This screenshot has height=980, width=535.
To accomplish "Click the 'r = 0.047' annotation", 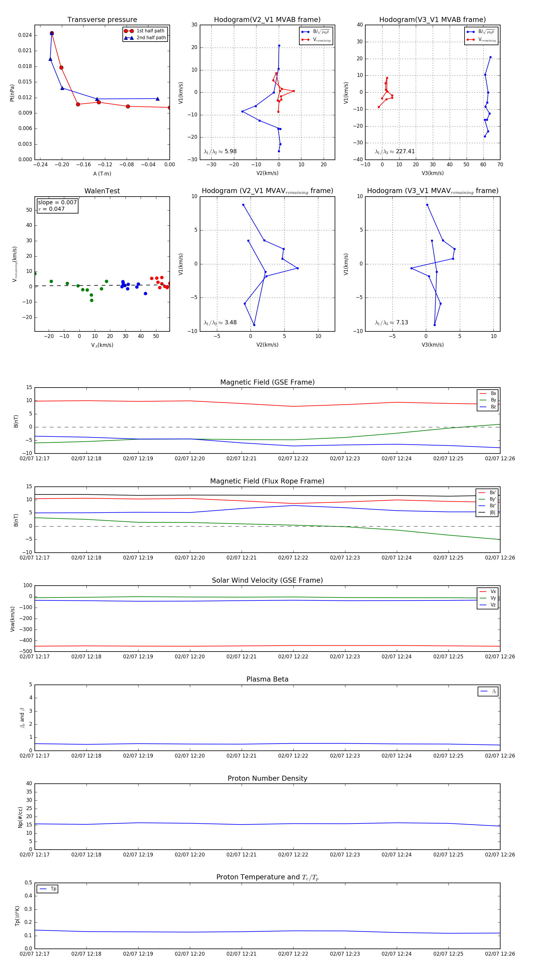I will click(51, 209).
